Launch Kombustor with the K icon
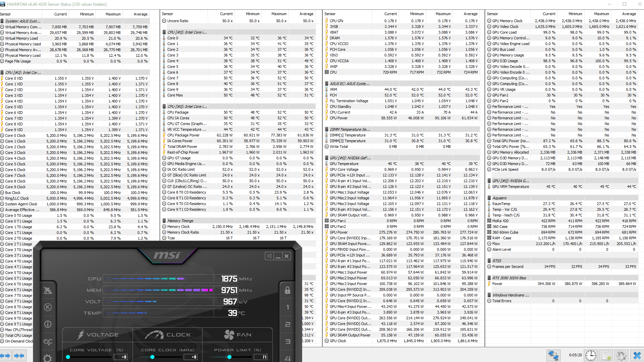Screen dimensions: 644x362 [x=48, y=307]
